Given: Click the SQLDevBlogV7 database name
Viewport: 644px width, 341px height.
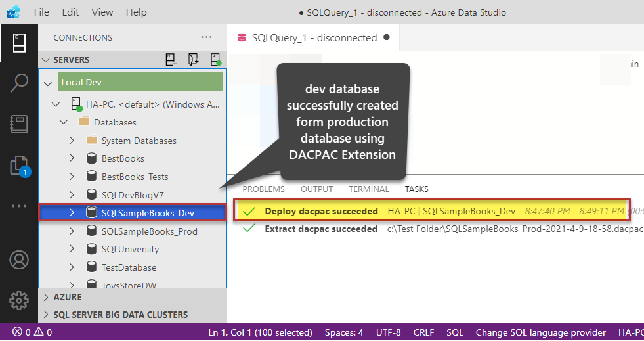Looking at the screenshot, I should point(133,194).
